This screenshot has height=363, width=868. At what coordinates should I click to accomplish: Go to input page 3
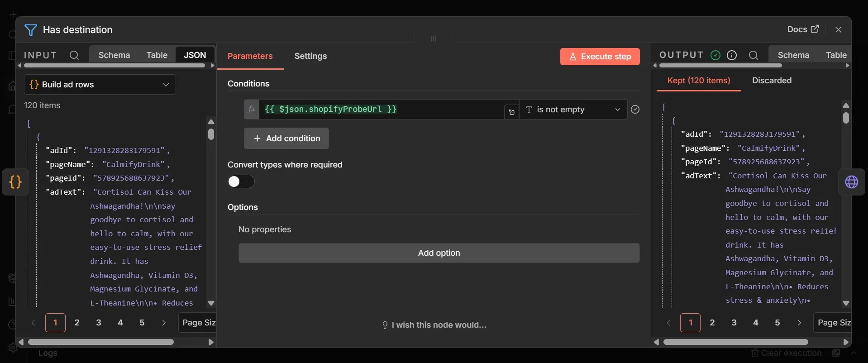pyautogui.click(x=99, y=323)
